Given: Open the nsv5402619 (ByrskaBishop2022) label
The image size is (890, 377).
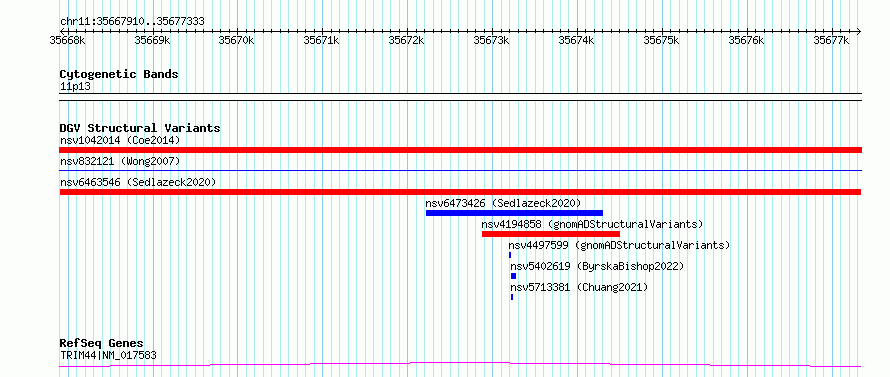Looking at the screenshot, I should pos(597,266).
